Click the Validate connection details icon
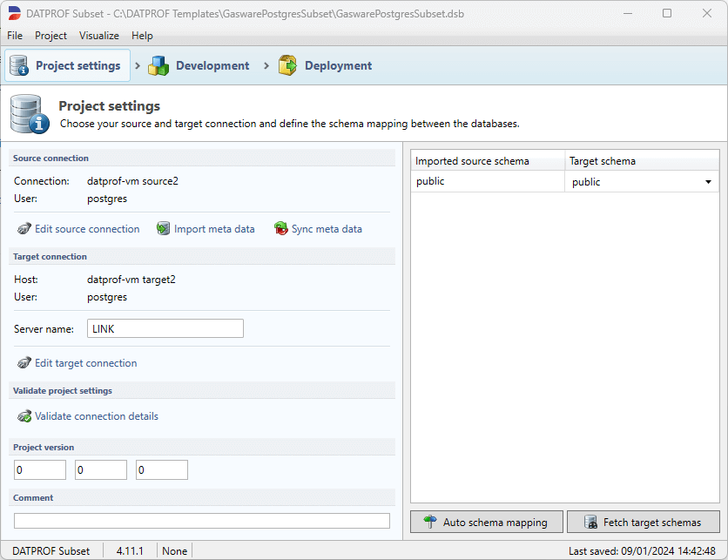 point(24,416)
